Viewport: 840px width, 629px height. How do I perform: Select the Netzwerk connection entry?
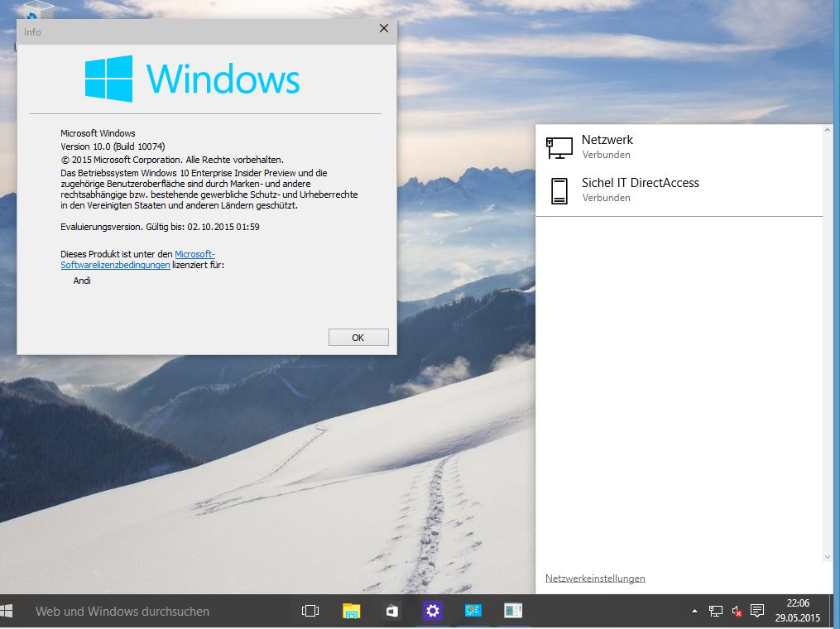679,146
